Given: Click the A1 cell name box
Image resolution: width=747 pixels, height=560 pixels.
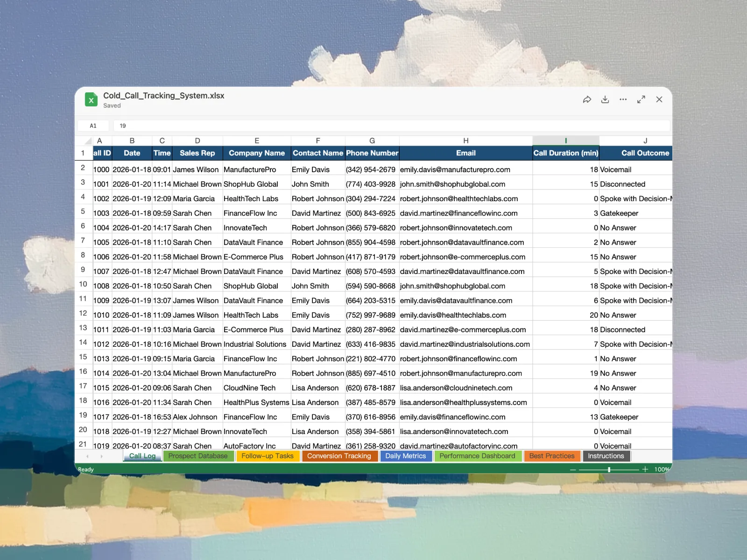Looking at the screenshot, I should point(93,126).
